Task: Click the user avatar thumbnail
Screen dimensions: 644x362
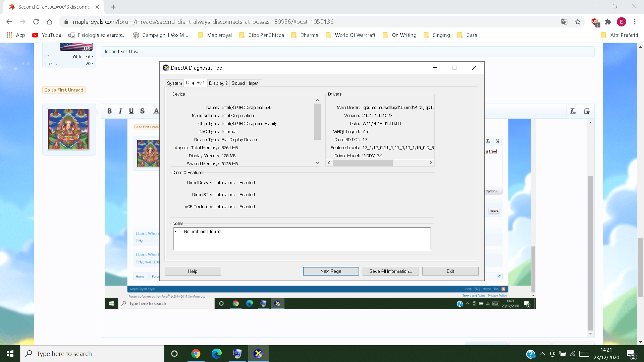Action: pyautogui.click(x=68, y=129)
